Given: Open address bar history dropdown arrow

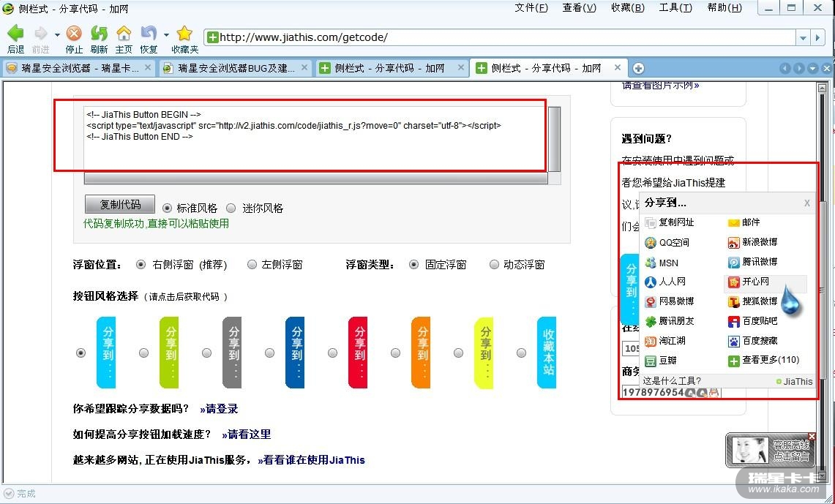Looking at the screenshot, I should click(803, 38).
